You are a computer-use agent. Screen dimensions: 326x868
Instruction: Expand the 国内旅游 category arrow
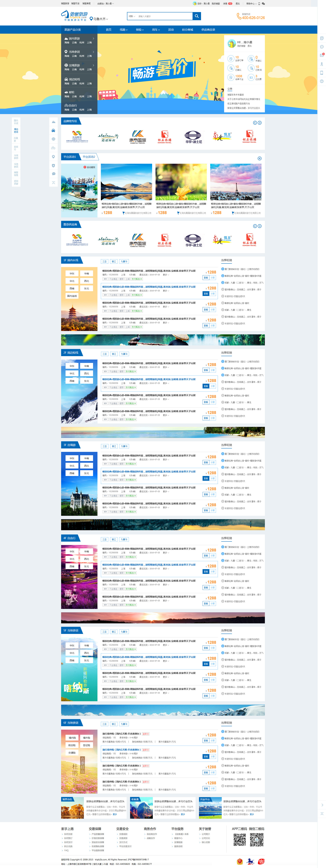click(x=93, y=38)
